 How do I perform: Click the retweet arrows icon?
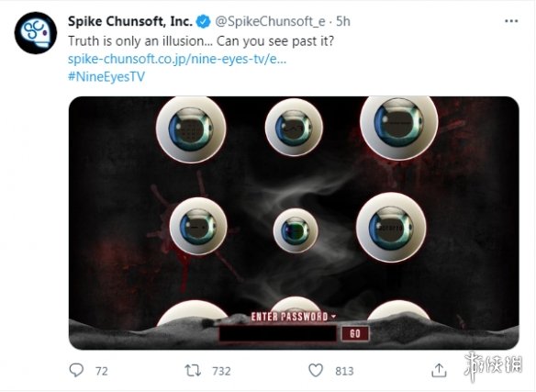pos(193,371)
